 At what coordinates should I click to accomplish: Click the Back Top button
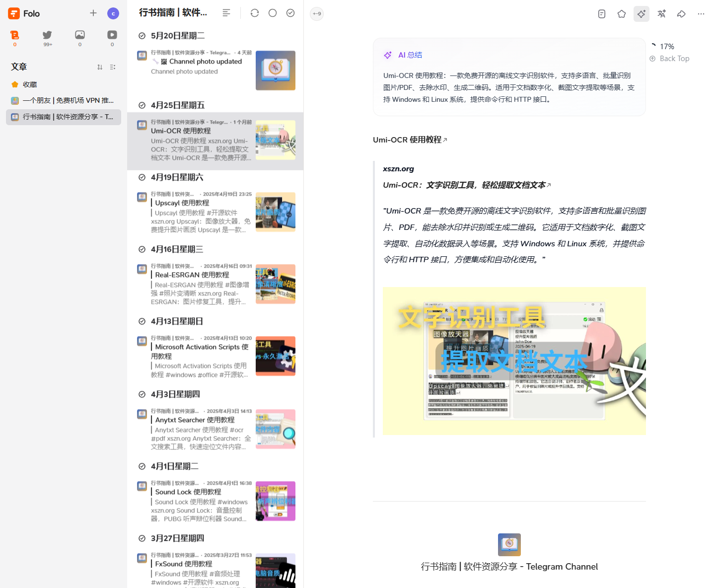669,59
